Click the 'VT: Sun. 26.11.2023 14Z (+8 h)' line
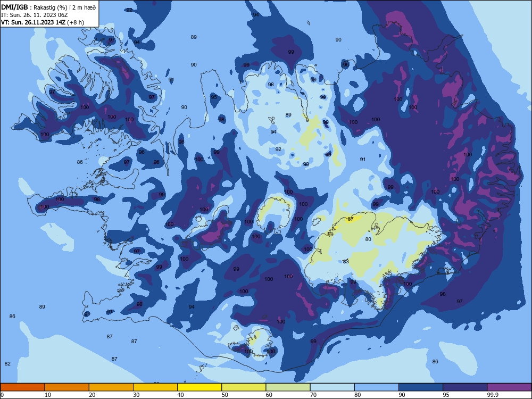532x399 pixels. pyautogui.click(x=43, y=22)
